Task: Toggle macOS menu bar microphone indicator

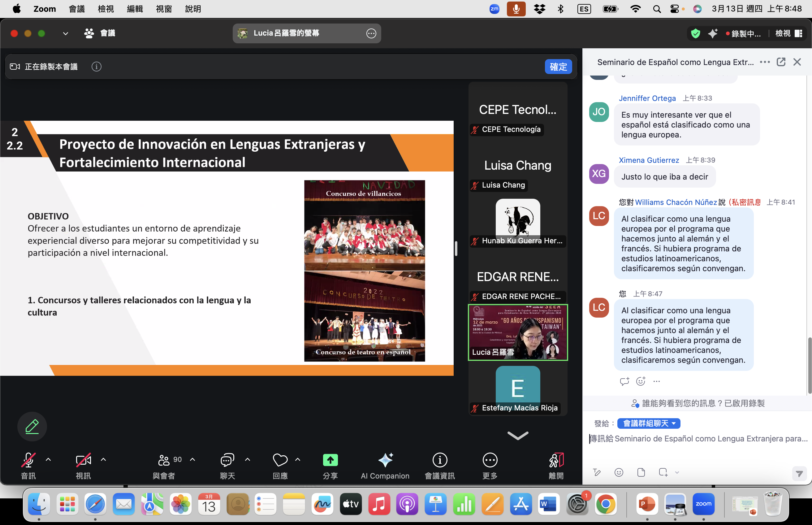Action: pyautogui.click(x=516, y=9)
